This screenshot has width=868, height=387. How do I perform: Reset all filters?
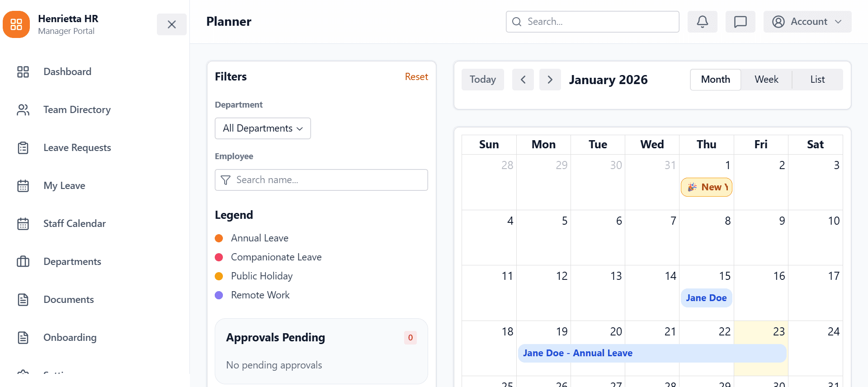pos(416,76)
